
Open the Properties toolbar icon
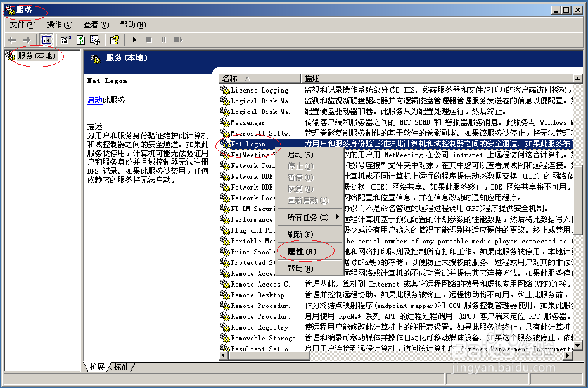click(66, 40)
